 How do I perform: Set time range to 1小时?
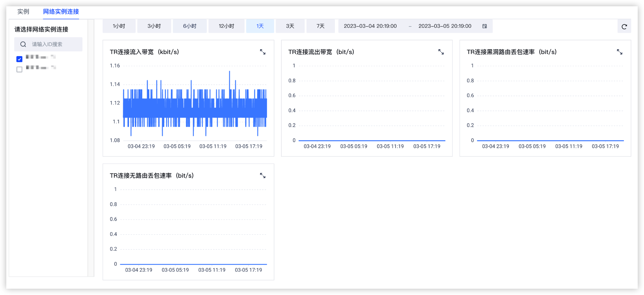(119, 26)
